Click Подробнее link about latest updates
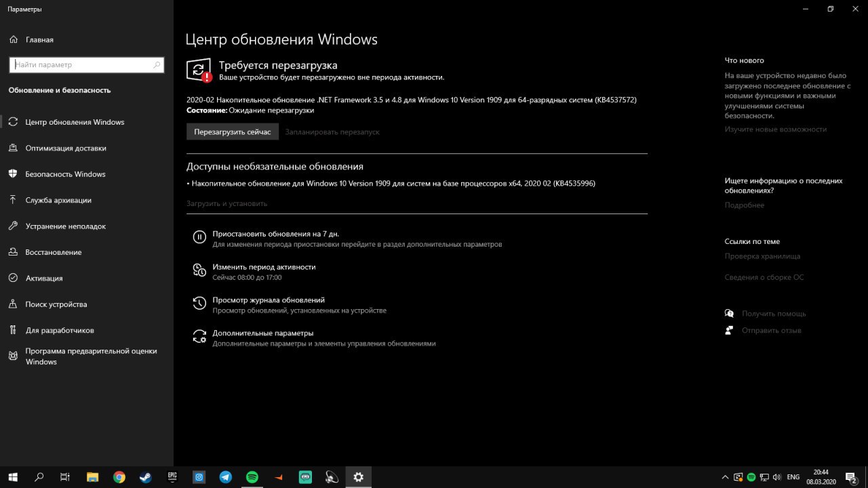The height and width of the screenshot is (488, 868). (x=744, y=205)
